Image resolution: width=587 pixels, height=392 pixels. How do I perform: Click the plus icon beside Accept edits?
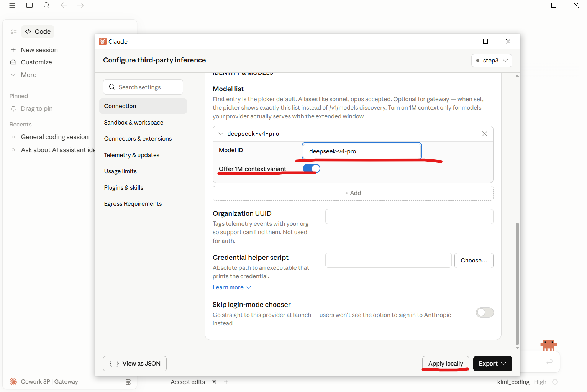(226, 382)
